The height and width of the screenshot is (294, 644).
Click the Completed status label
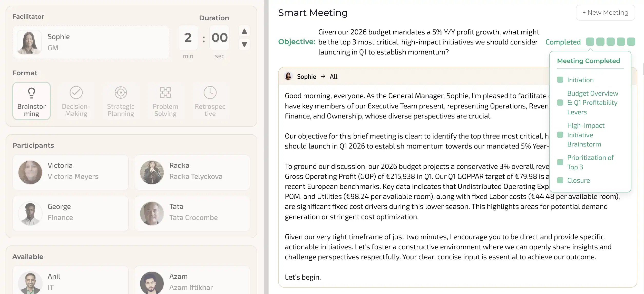563,42
